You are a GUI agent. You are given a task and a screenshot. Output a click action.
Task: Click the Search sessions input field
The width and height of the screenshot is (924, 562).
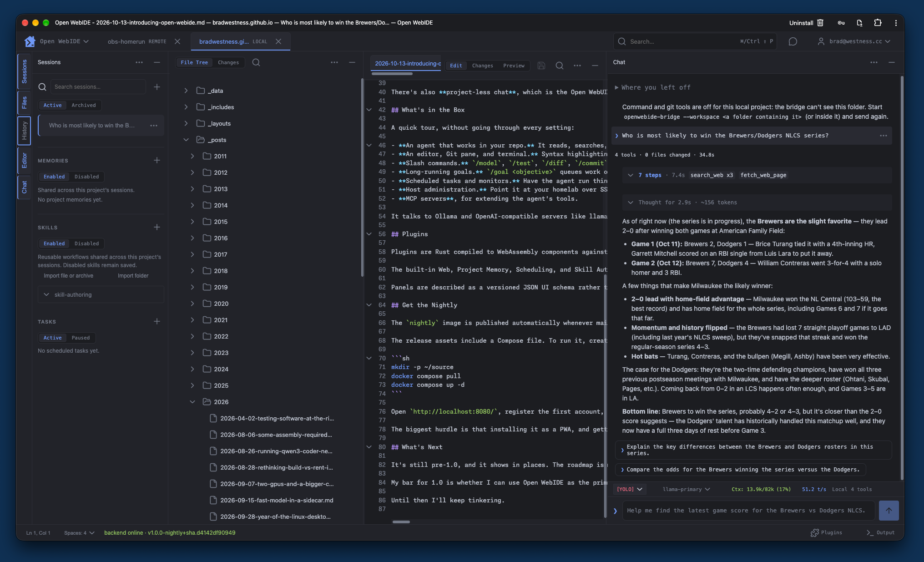(98, 87)
